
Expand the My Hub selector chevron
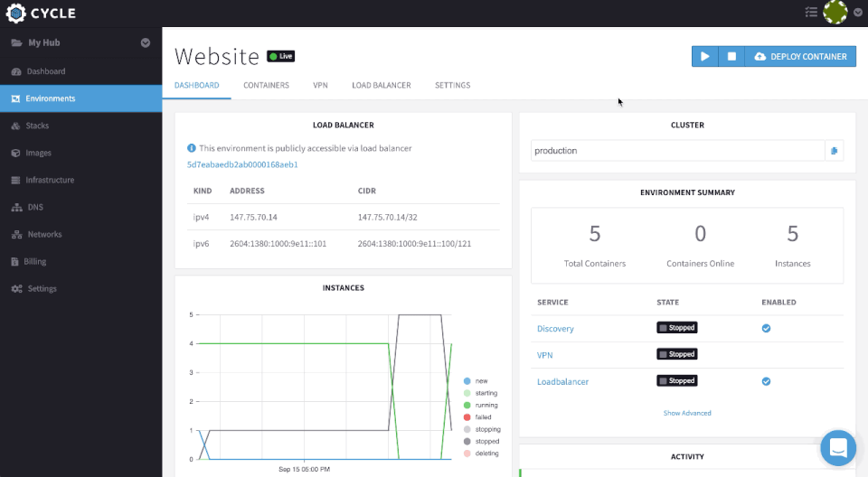click(145, 42)
